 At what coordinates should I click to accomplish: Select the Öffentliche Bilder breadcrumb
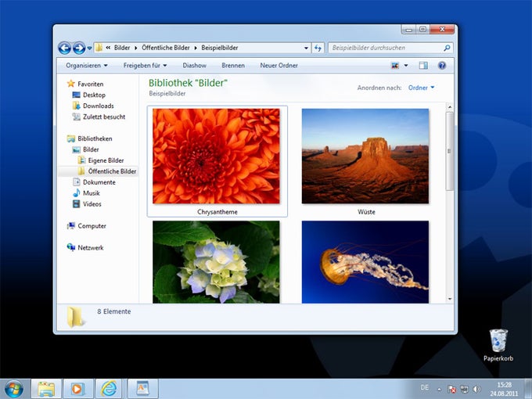point(166,48)
